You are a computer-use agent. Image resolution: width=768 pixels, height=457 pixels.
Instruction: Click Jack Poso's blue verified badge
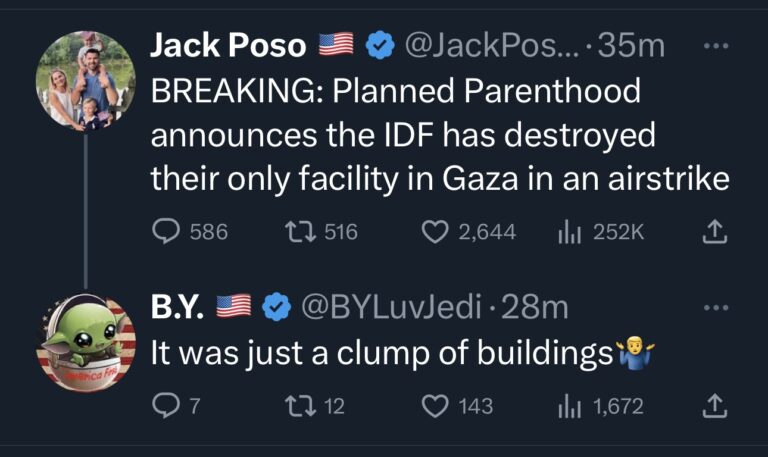[x=379, y=45]
